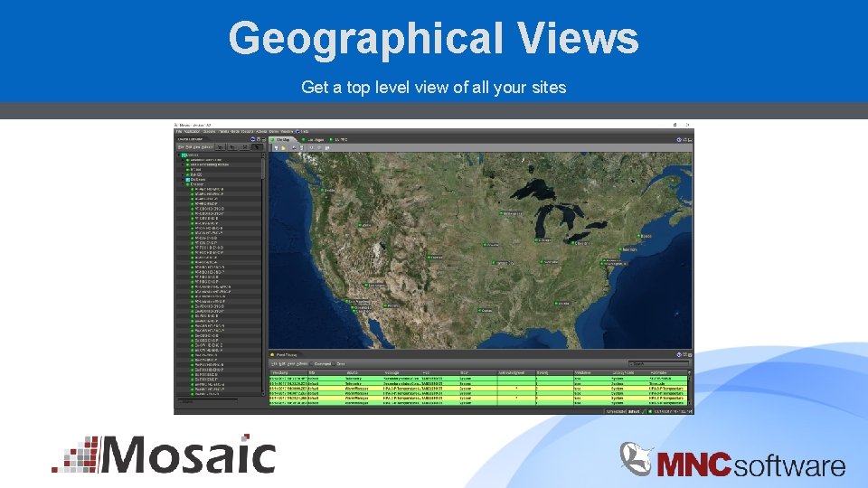Select the Chicago site marker
The image size is (868, 488).
click(536, 240)
